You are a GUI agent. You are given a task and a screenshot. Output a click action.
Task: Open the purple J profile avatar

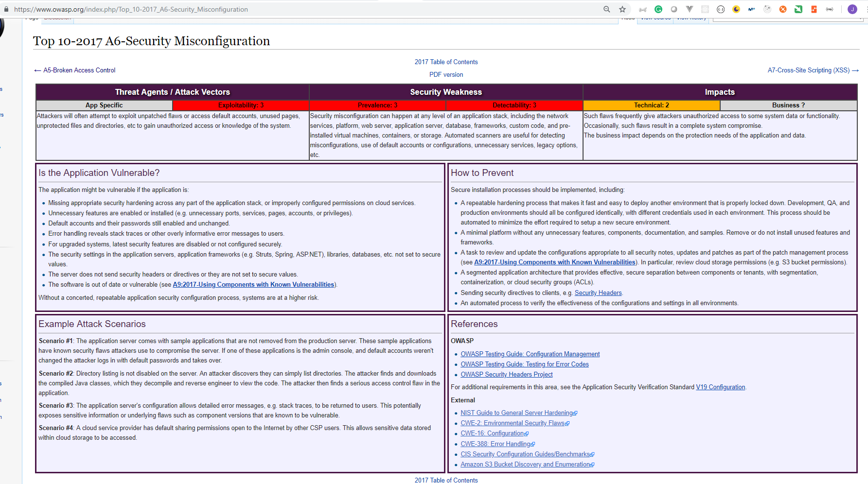[852, 9]
